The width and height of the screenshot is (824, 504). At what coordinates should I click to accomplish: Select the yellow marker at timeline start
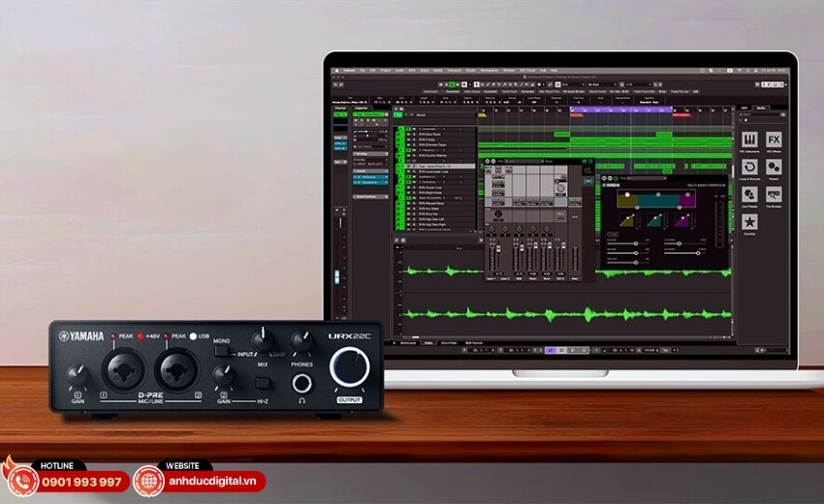tap(483, 114)
